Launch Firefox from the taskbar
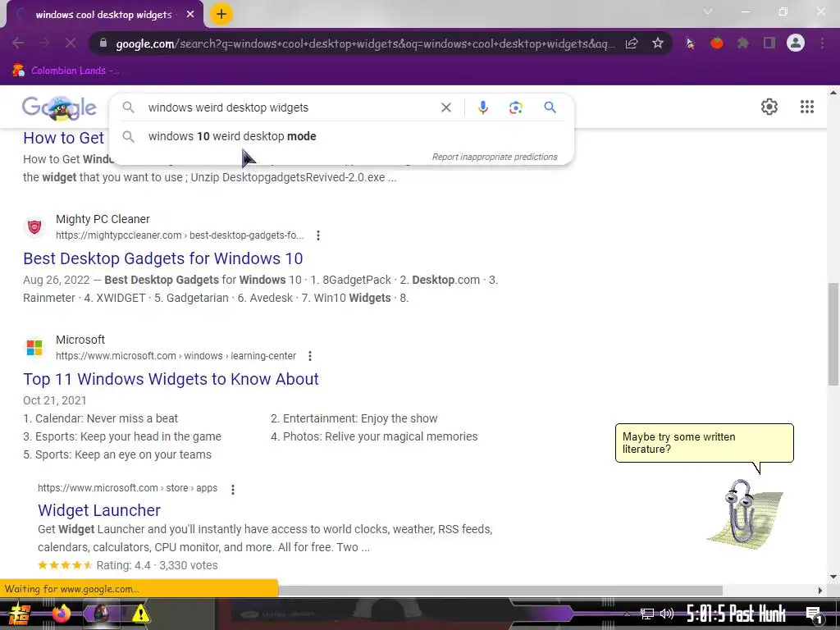The width and height of the screenshot is (840, 630). point(61,614)
